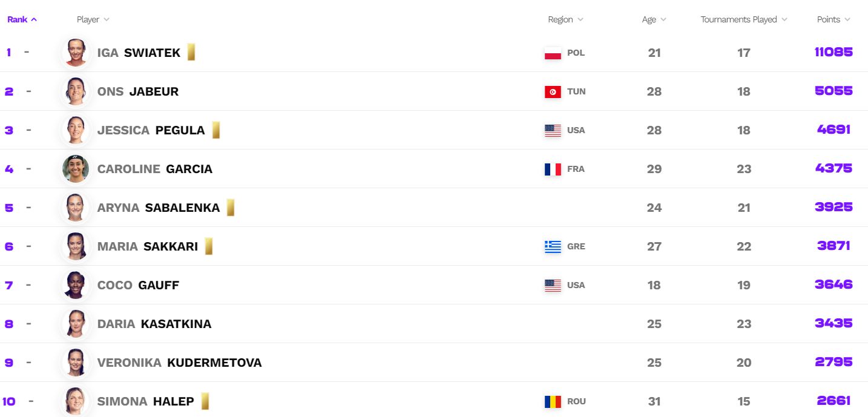The width and height of the screenshot is (868, 417).
Task: Click the Tunisia flag icon
Action: pos(553,91)
